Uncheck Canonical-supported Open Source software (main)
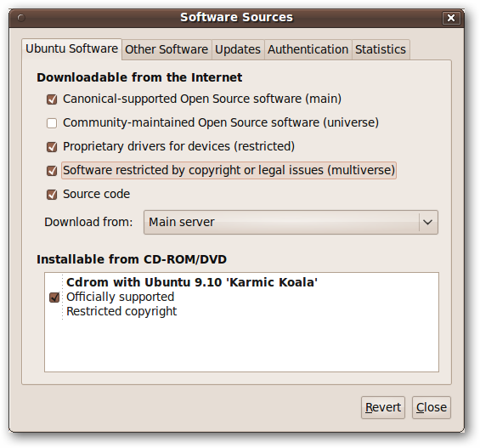The image size is (480, 448). 52,99
